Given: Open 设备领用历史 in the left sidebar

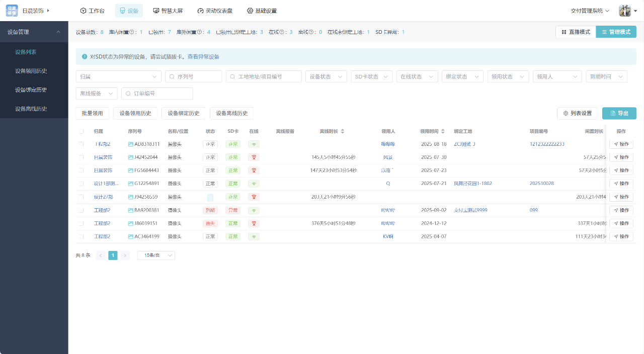Looking at the screenshot, I should 31,71.
